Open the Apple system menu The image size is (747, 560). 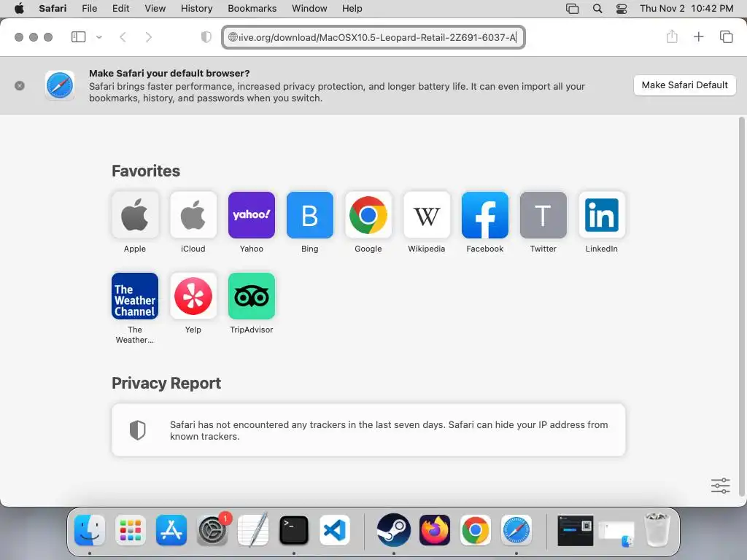(x=19, y=9)
